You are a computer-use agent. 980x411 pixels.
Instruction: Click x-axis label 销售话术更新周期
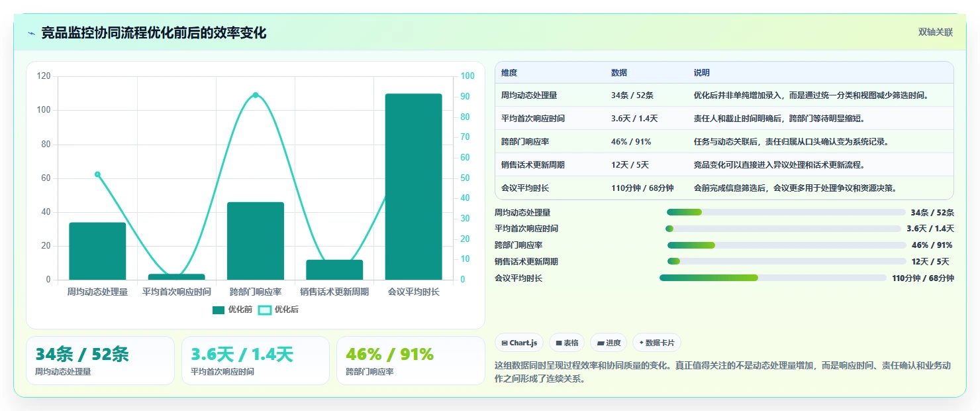[x=334, y=292]
